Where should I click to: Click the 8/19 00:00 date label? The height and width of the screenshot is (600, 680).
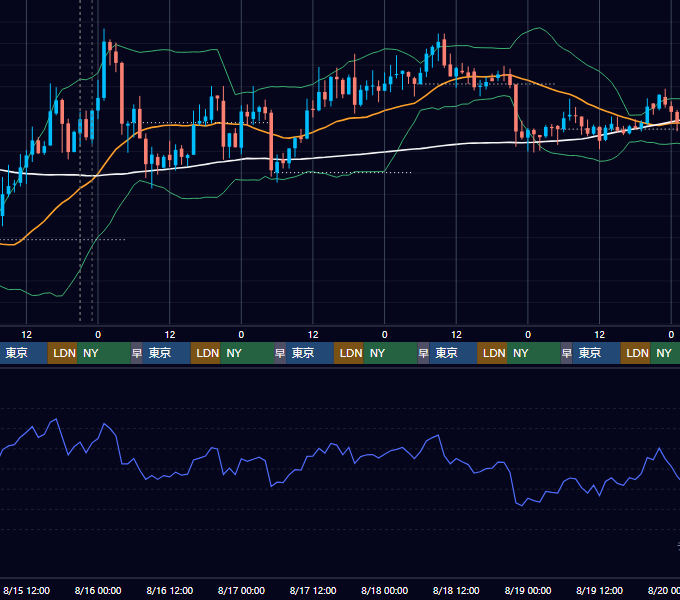point(528,590)
